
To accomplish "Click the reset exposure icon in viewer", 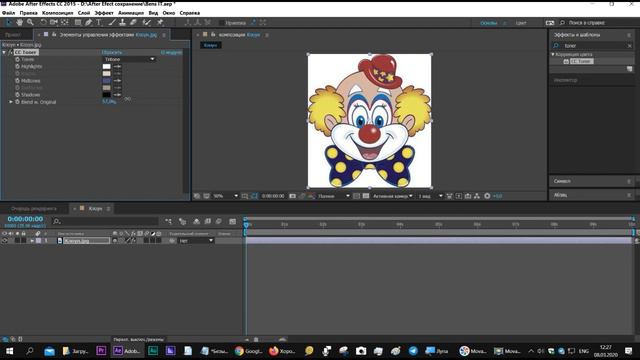I will tap(487, 196).
